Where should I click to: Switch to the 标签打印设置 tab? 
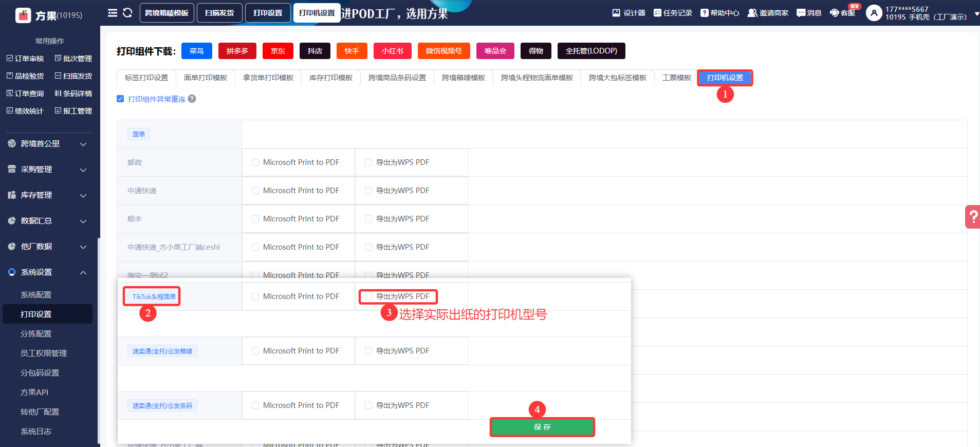[146, 78]
